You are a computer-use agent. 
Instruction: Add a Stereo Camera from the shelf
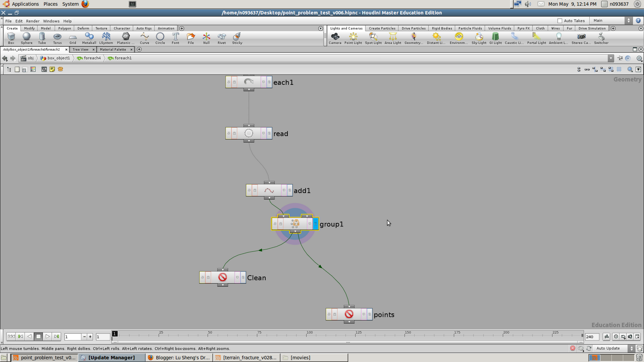click(x=581, y=38)
